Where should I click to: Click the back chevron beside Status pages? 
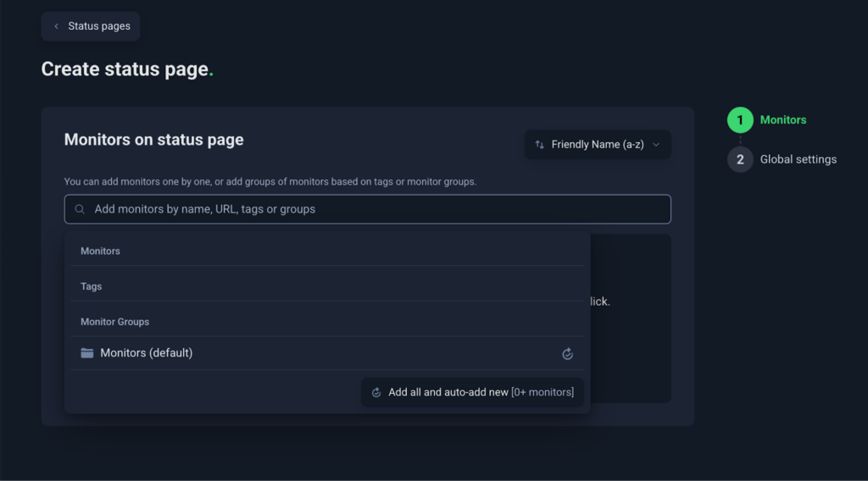tap(56, 26)
